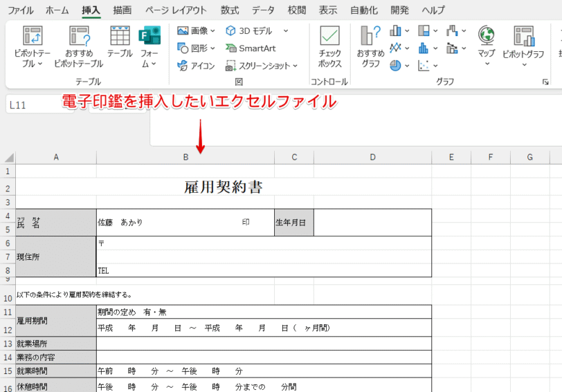Image resolution: width=562 pixels, height=392 pixels.
Task: Insert an icon via アイコン
Action: click(x=196, y=66)
